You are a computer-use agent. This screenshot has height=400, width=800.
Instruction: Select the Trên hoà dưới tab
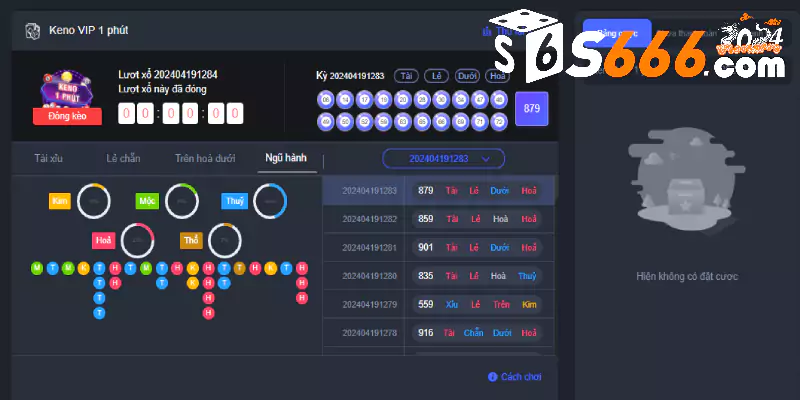[x=205, y=158]
